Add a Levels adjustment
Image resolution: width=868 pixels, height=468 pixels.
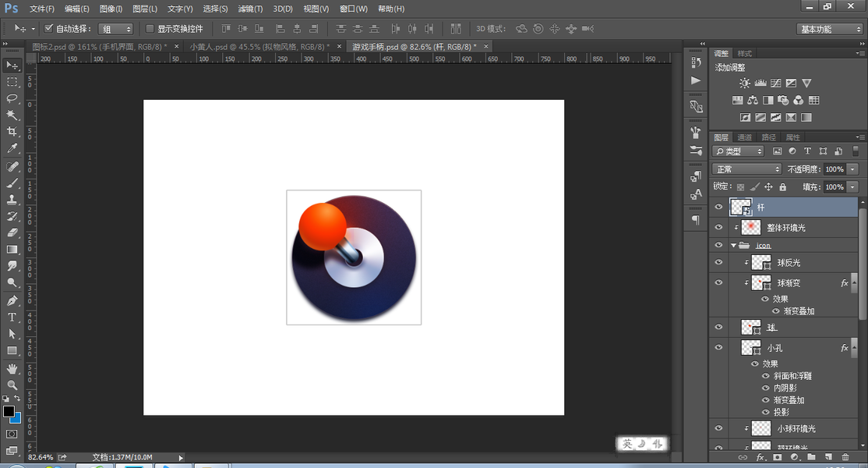click(760, 83)
